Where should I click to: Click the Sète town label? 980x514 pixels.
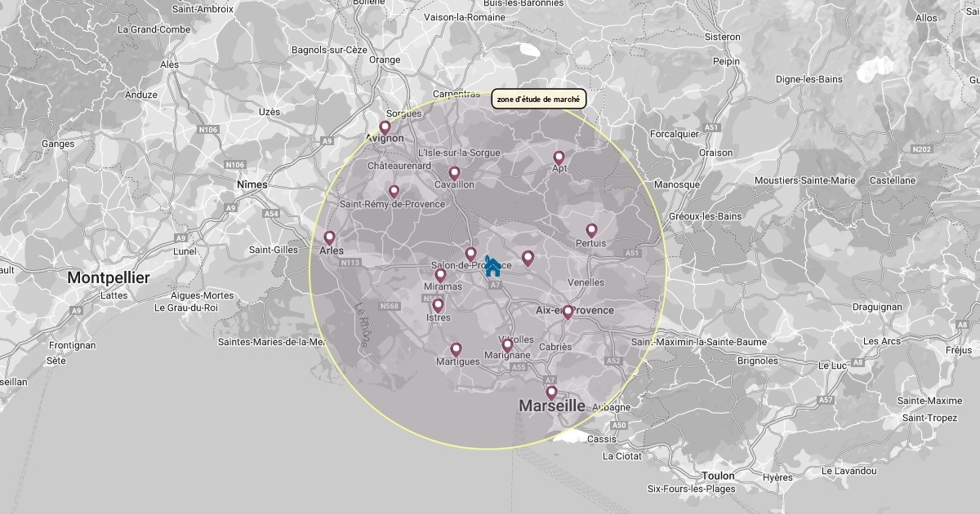[56, 360]
